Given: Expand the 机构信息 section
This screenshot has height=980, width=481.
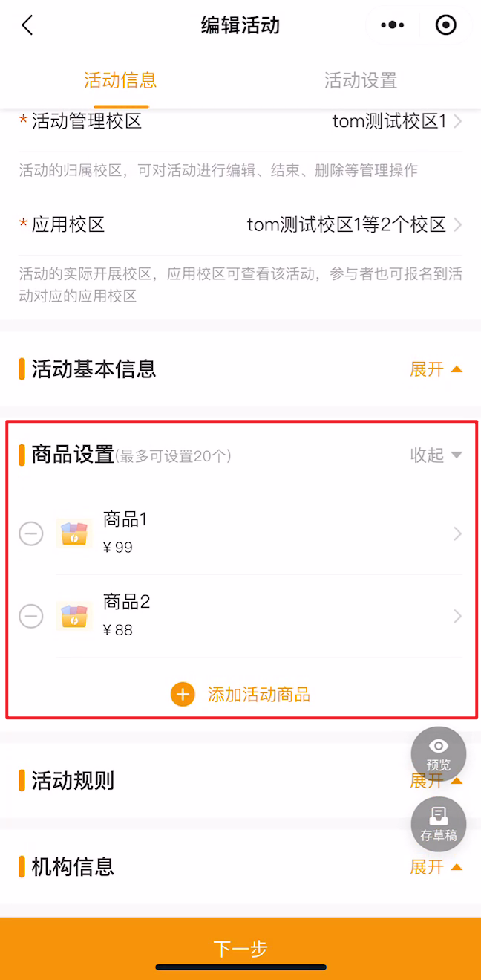Looking at the screenshot, I should click(x=436, y=867).
